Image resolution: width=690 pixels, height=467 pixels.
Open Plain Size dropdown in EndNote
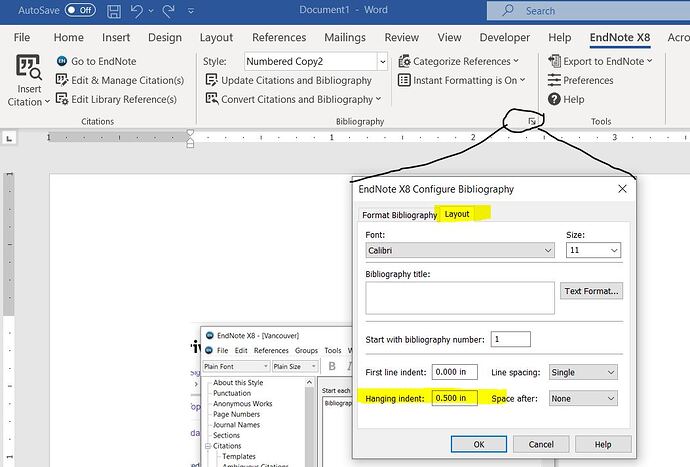point(294,366)
